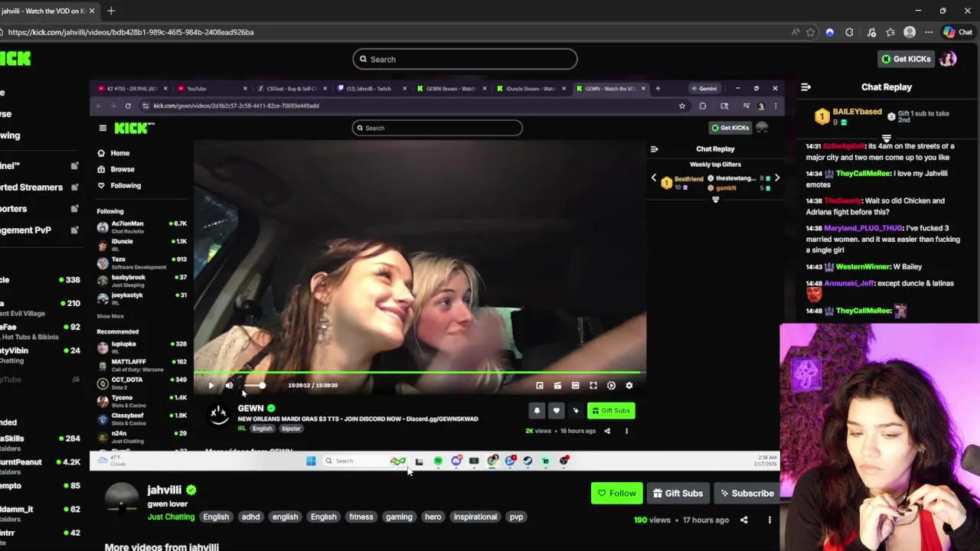The height and width of the screenshot is (551, 980).
Task: Switch to iDuncle Stream tab in embedded browser
Action: [x=531, y=89]
